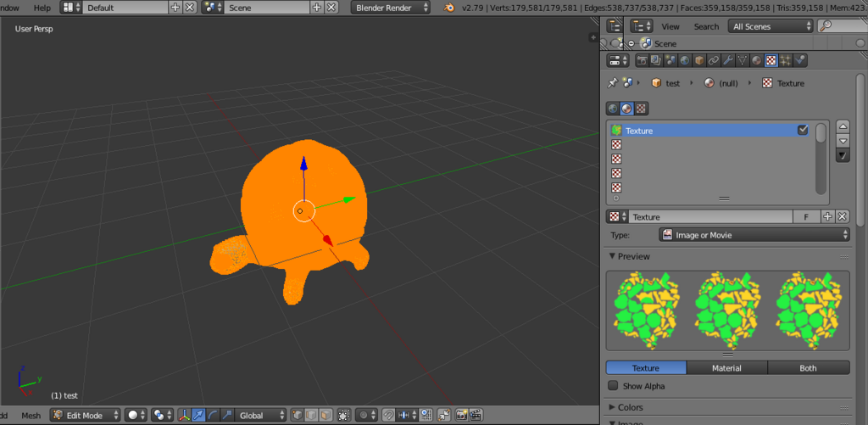Open the texture Type Image or Movie dropdown
Screen dimensions: 868x425
754,235
